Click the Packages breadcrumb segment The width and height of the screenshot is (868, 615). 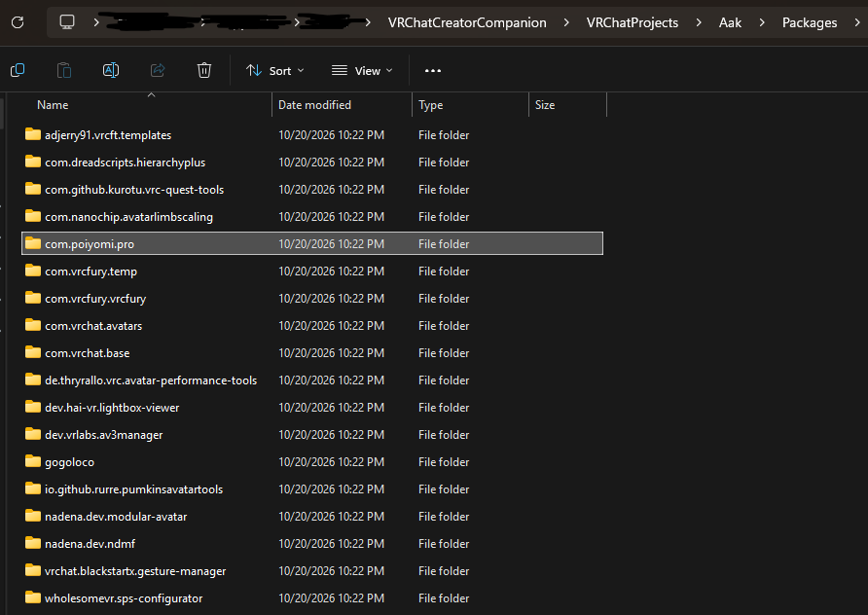point(810,22)
